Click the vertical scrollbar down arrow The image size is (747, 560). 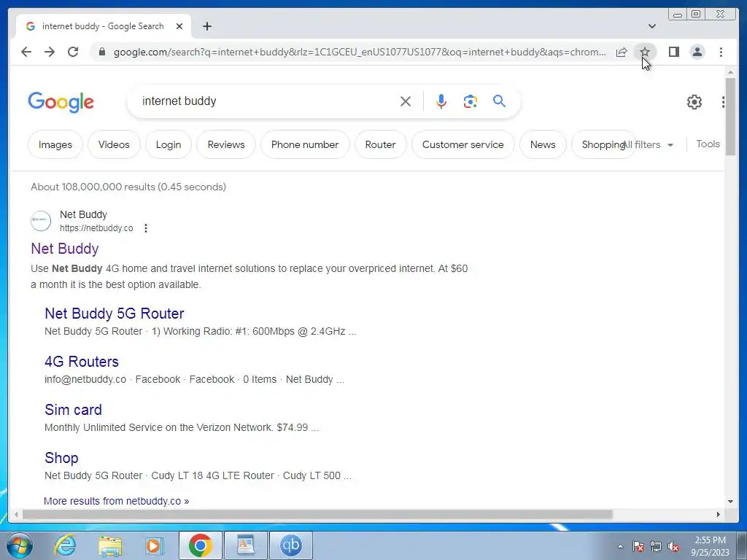point(730,502)
